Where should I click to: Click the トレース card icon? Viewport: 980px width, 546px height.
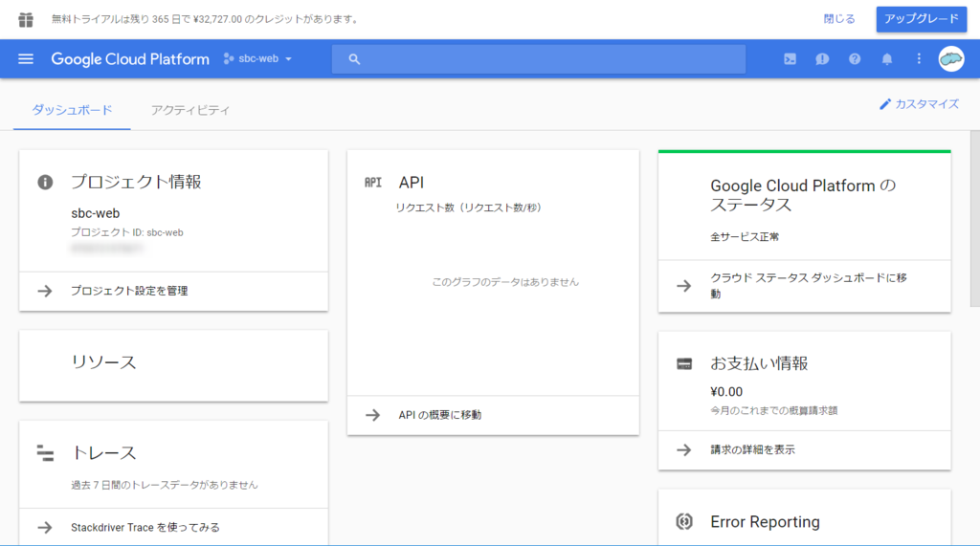coord(45,453)
